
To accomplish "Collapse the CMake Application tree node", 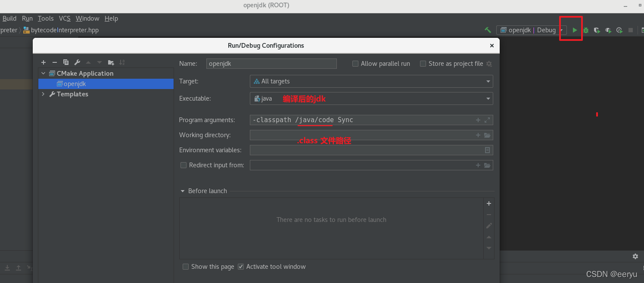I will (x=43, y=74).
